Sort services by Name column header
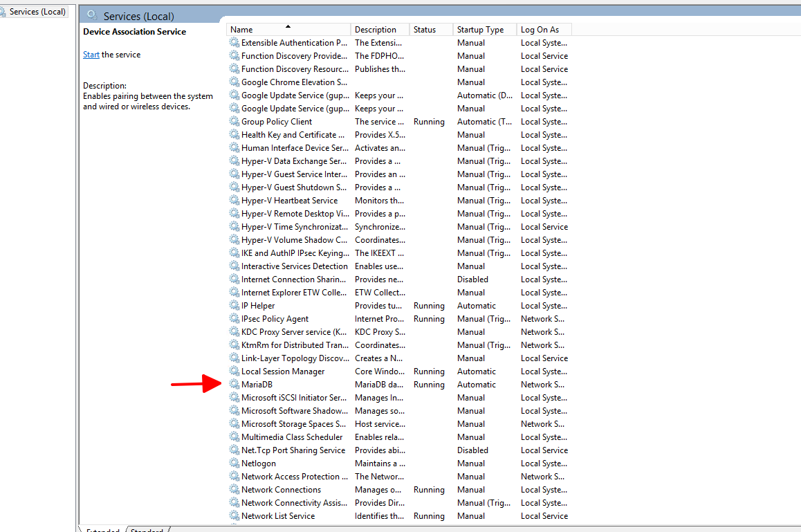This screenshot has width=801, height=532. pyautogui.click(x=288, y=30)
